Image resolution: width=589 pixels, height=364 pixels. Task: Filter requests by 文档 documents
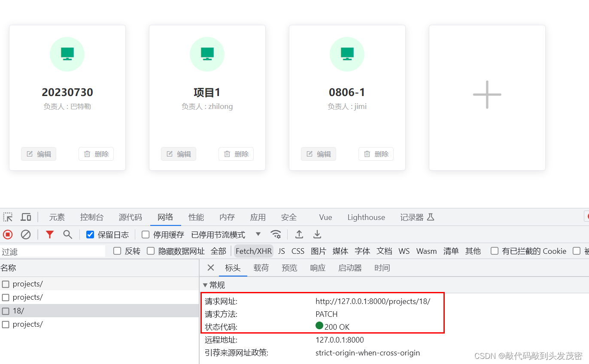[x=384, y=251]
